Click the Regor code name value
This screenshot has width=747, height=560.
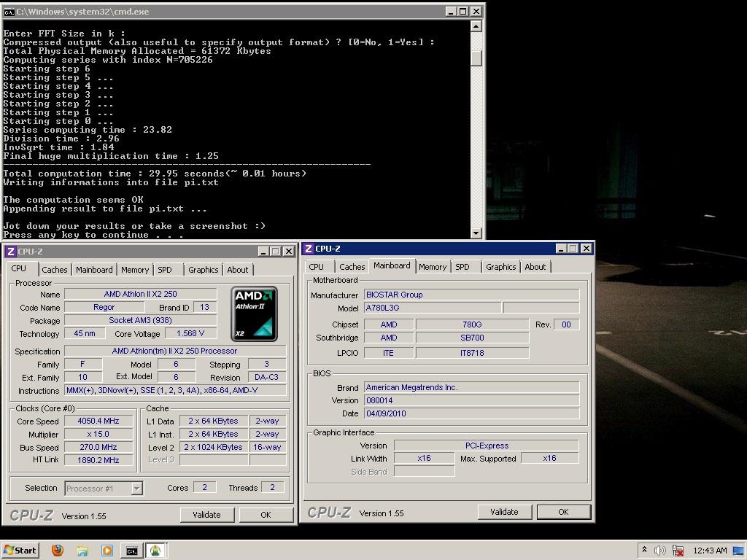click(104, 307)
